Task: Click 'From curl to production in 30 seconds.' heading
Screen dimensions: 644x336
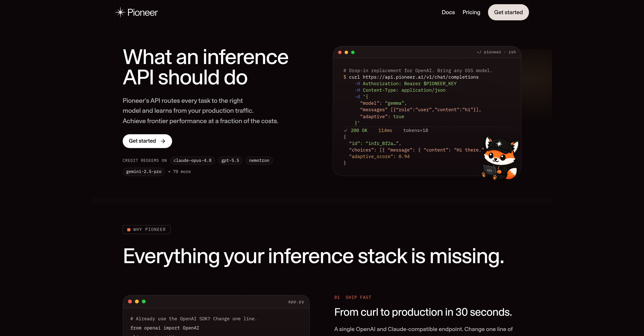Action: tap(423, 312)
